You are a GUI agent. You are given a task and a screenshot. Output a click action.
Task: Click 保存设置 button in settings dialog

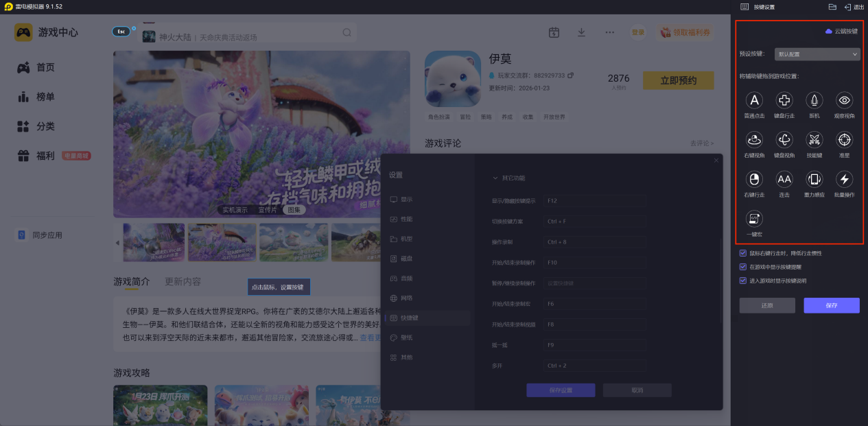point(561,390)
